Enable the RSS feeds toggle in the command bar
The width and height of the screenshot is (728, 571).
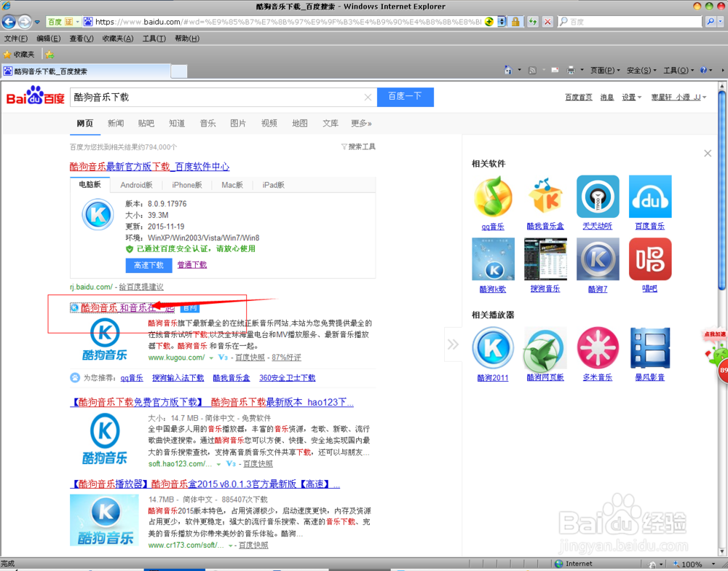coord(532,69)
